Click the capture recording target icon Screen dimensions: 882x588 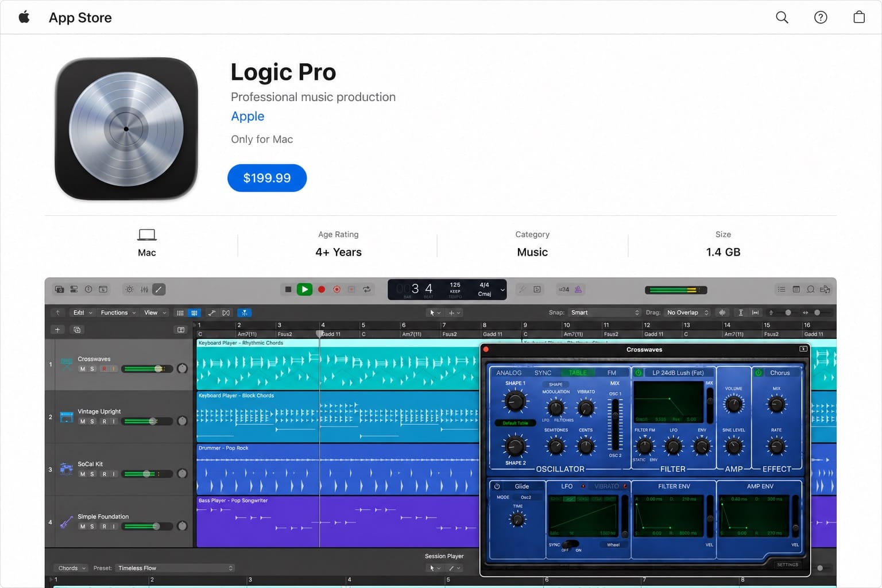tap(337, 289)
